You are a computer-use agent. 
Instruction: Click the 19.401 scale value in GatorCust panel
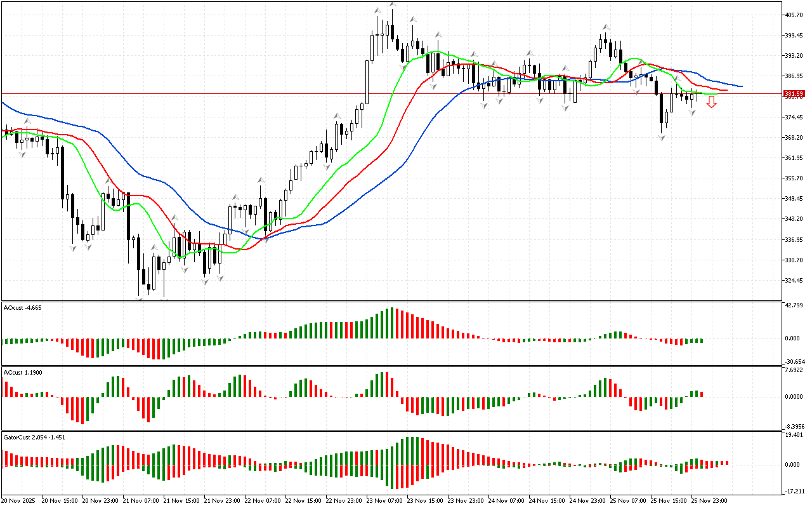click(794, 436)
